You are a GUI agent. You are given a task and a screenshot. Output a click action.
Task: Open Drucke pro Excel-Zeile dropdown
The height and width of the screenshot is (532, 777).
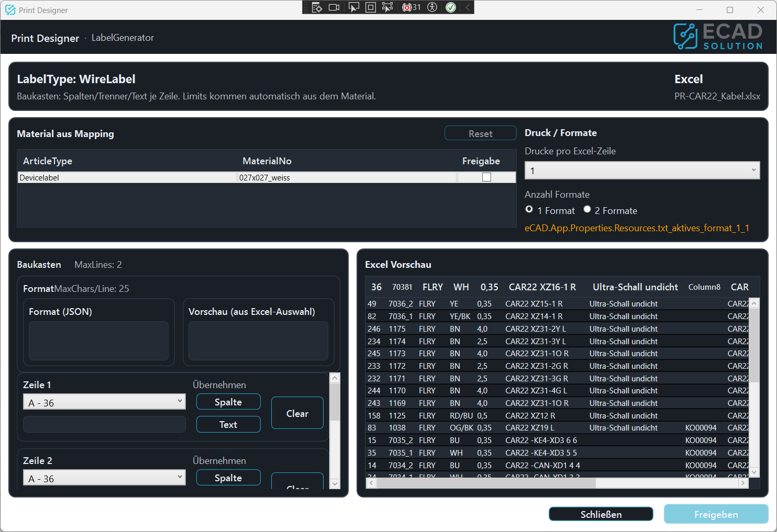tap(642, 171)
